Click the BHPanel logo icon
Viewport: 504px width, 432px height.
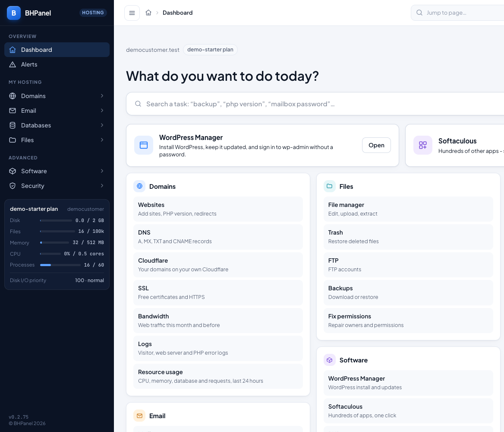coord(14,13)
